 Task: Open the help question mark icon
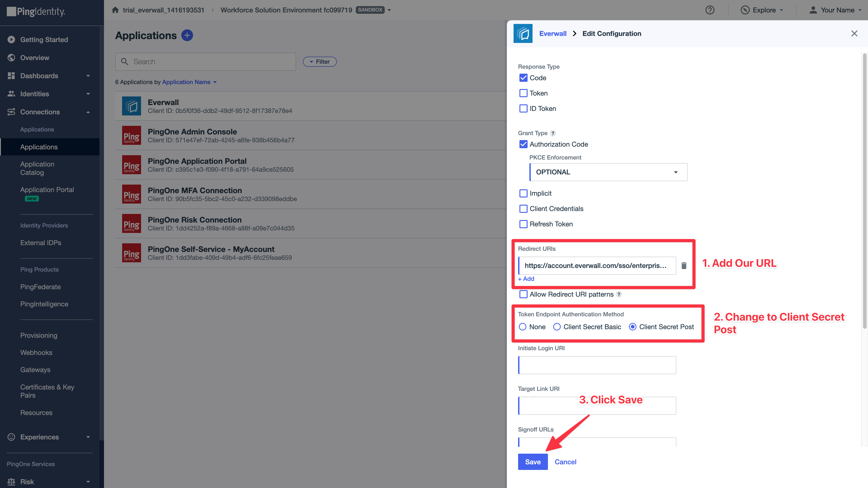coord(710,10)
